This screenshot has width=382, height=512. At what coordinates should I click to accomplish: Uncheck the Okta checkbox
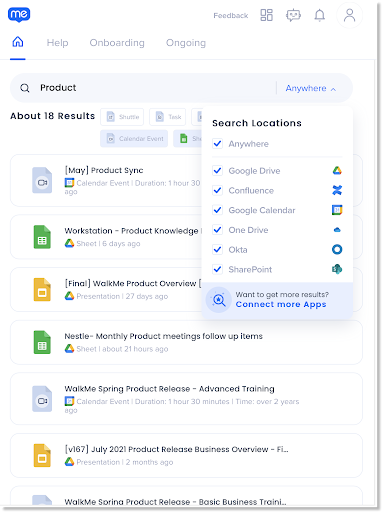[x=217, y=249]
